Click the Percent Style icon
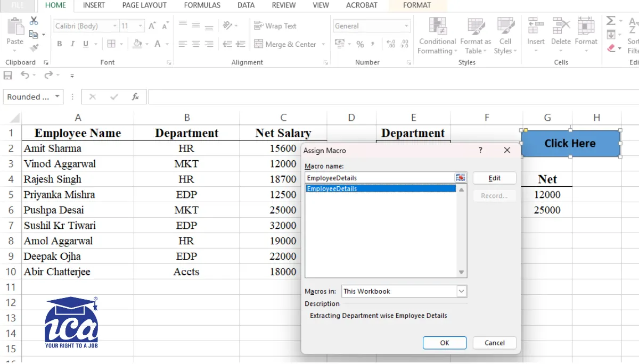 click(x=360, y=44)
